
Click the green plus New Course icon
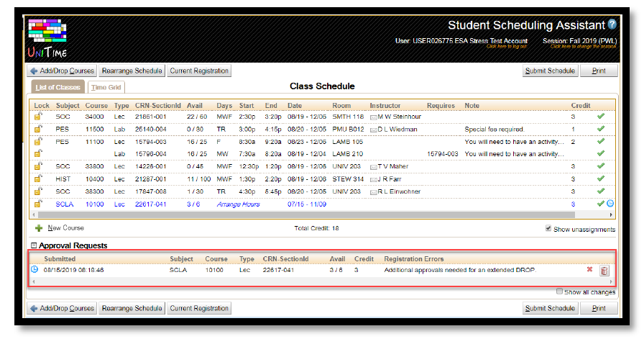coord(38,228)
